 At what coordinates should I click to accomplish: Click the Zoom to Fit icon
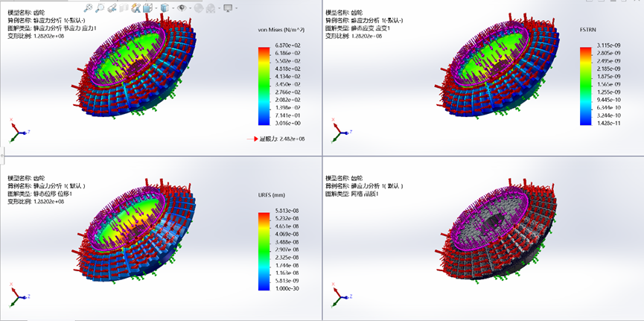[x=89, y=8]
